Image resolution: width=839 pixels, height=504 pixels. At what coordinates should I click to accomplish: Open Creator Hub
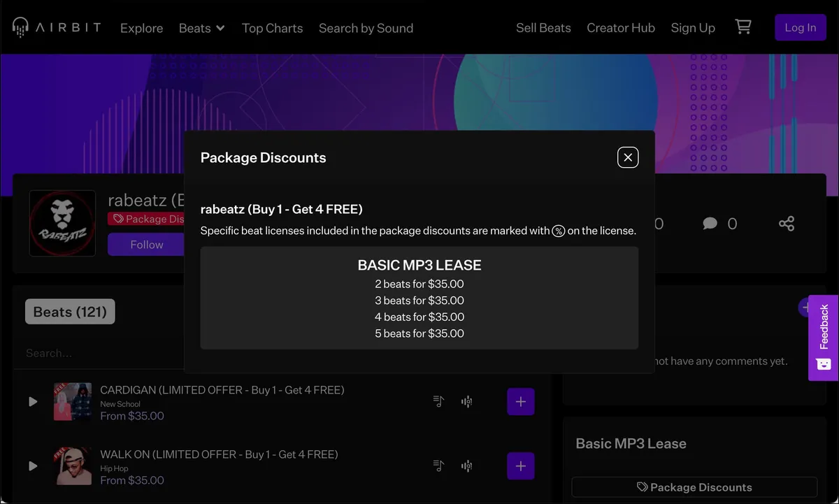621,28
